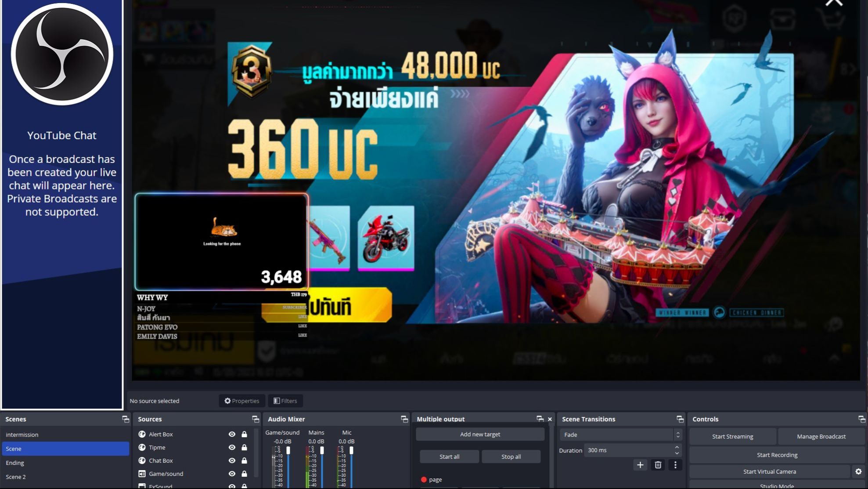Image resolution: width=868 pixels, height=489 pixels.
Task: Open source Properties button
Action: point(242,401)
